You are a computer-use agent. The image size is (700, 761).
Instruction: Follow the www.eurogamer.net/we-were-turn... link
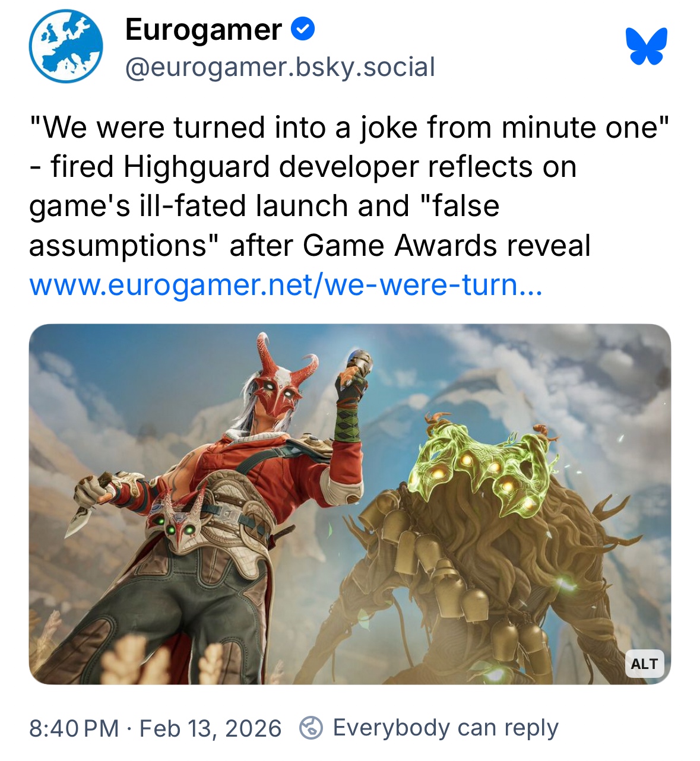click(286, 285)
